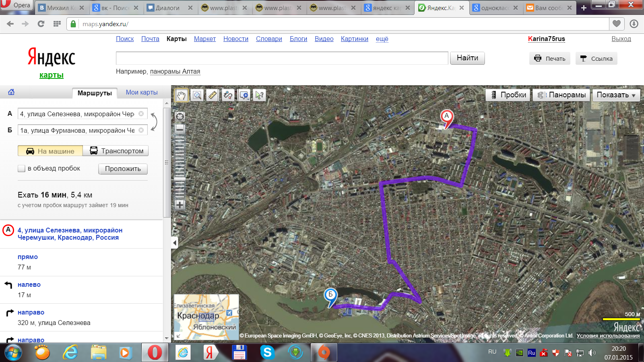Select the add placemark tool
The width and height of the screenshot is (644, 362).
[244, 95]
